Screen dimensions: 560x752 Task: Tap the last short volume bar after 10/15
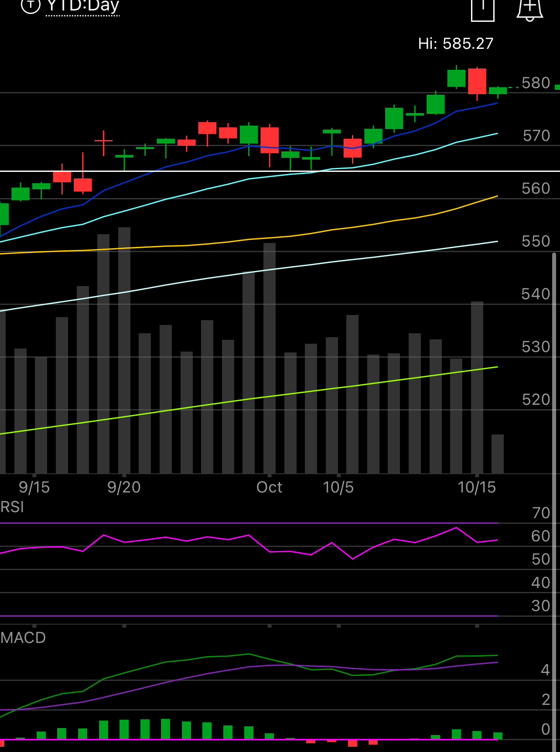click(498, 454)
